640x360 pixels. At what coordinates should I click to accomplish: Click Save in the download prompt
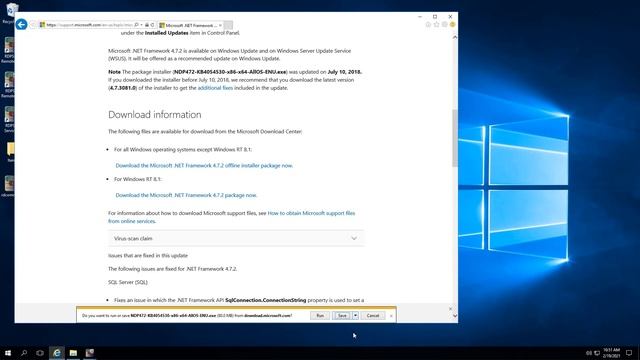pos(342,316)
